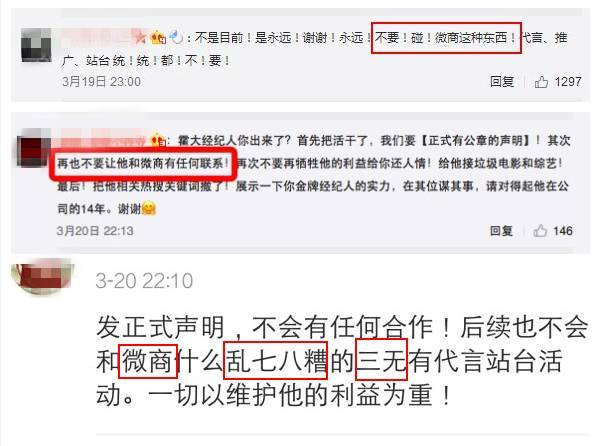599x446 pixels.
Task: Click the moon badge icon in first comment
Action: coord(176,37)
